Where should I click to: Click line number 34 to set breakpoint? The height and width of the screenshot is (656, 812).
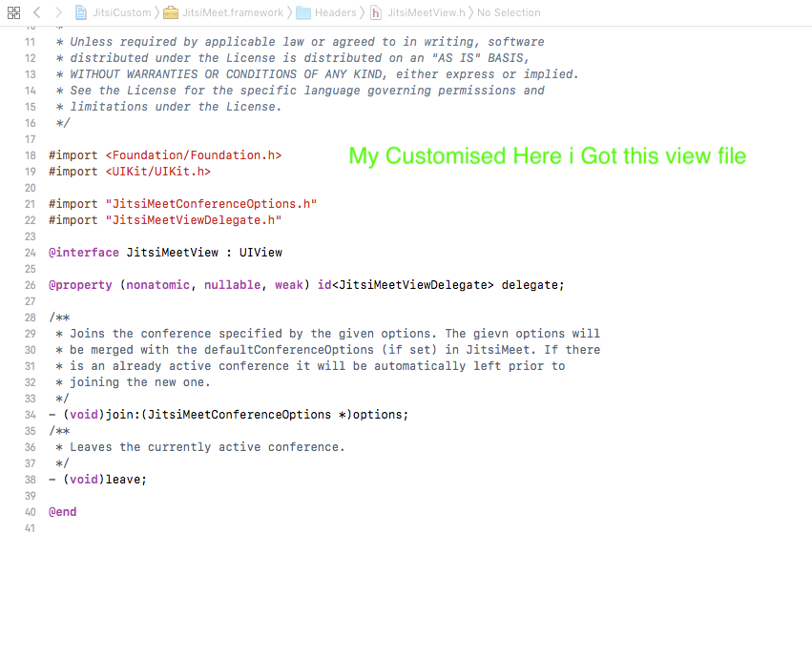pos(30,414)
